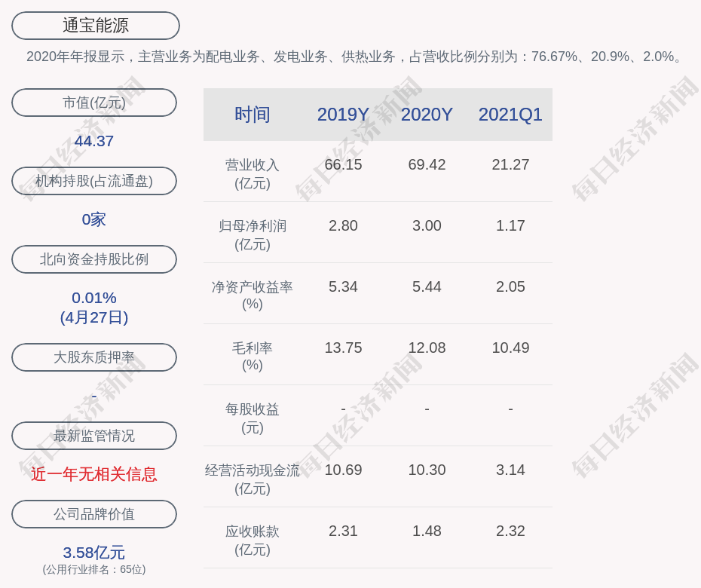The image size is (701, 588).
Task: Select the 北向资金持股比例 label pill
Action: pyautogui.click(x=94, y=259)
